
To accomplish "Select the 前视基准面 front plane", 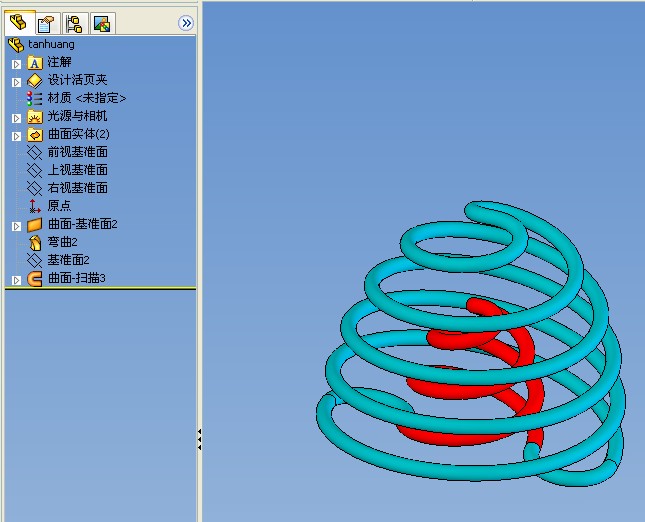I will [78, 152].
